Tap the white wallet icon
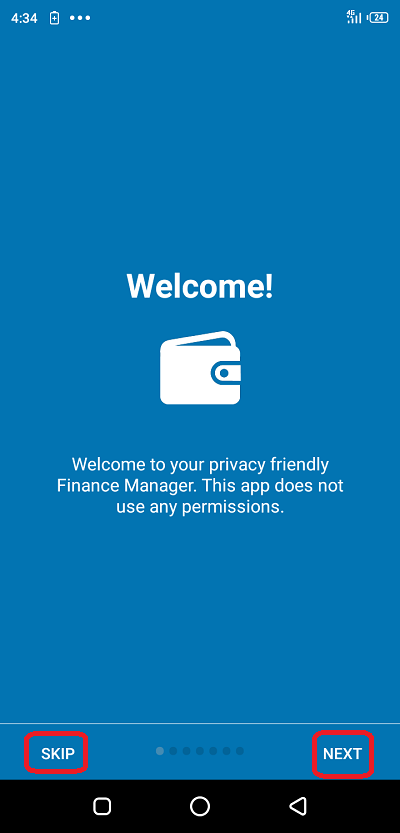The width and height of the screenshot is (400, 833). [x=200, y=368]
